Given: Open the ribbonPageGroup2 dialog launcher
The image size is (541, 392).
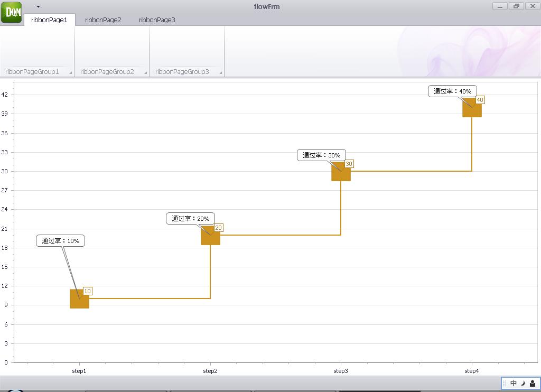Looking at the screenshot, I should [146, 72].
